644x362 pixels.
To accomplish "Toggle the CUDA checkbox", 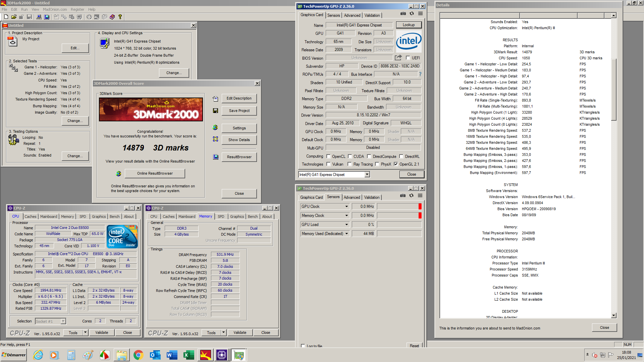I will click(x=350, y=157).
